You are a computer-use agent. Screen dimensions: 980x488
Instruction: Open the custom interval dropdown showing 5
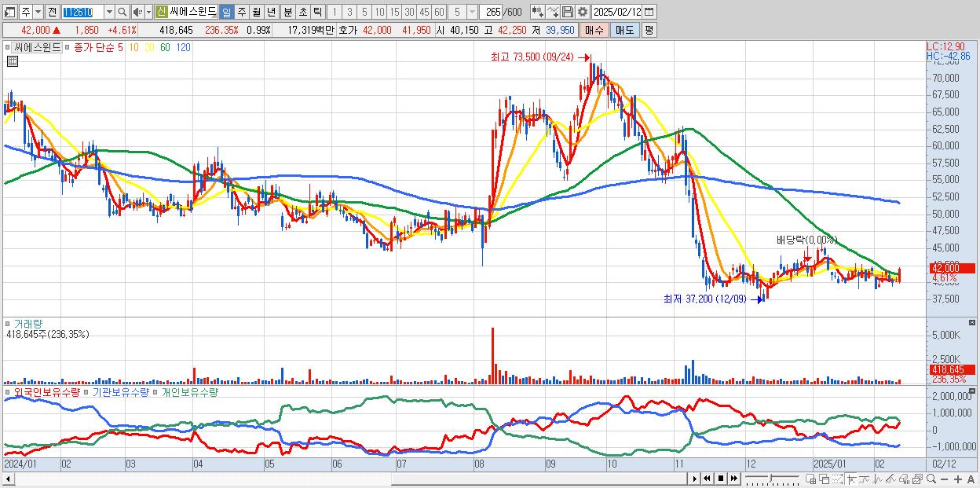tap(472, 12)
